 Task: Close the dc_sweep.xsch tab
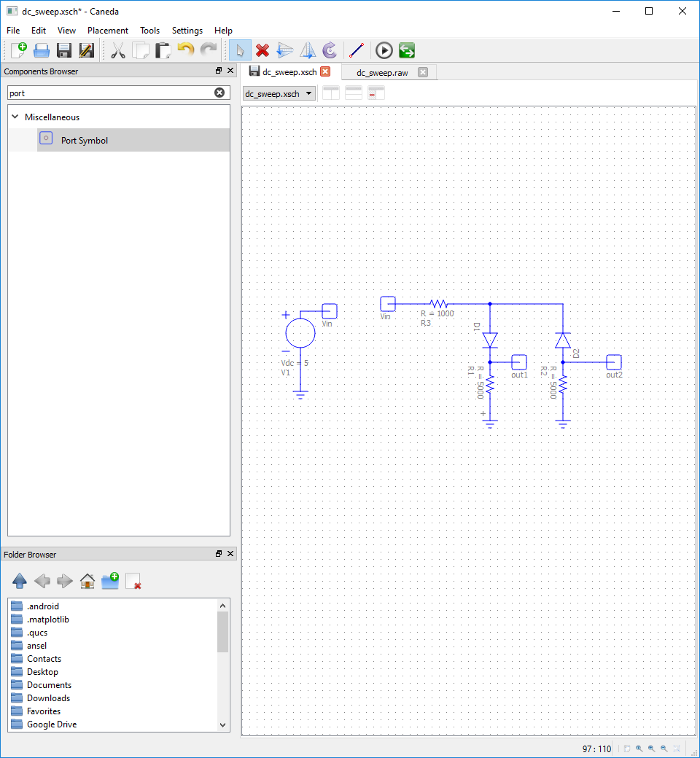pos(326,71)
